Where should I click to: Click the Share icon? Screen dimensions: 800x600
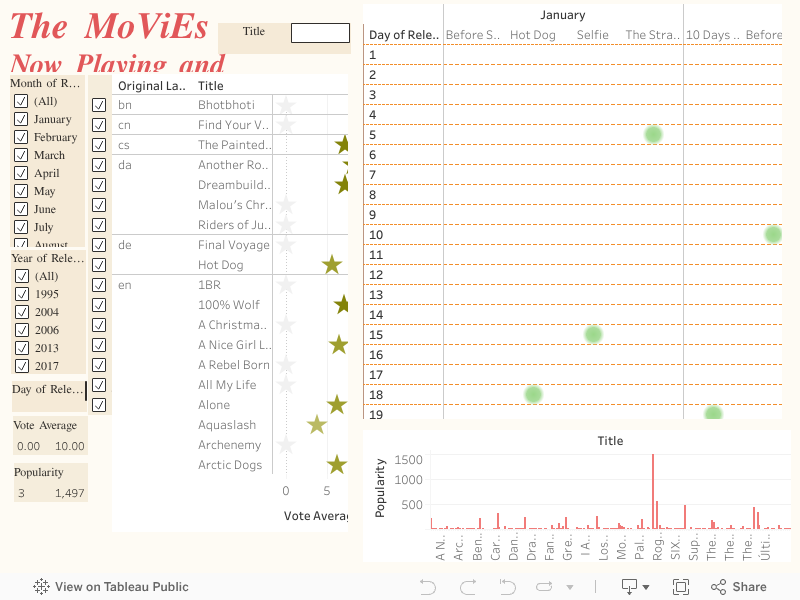718,587
